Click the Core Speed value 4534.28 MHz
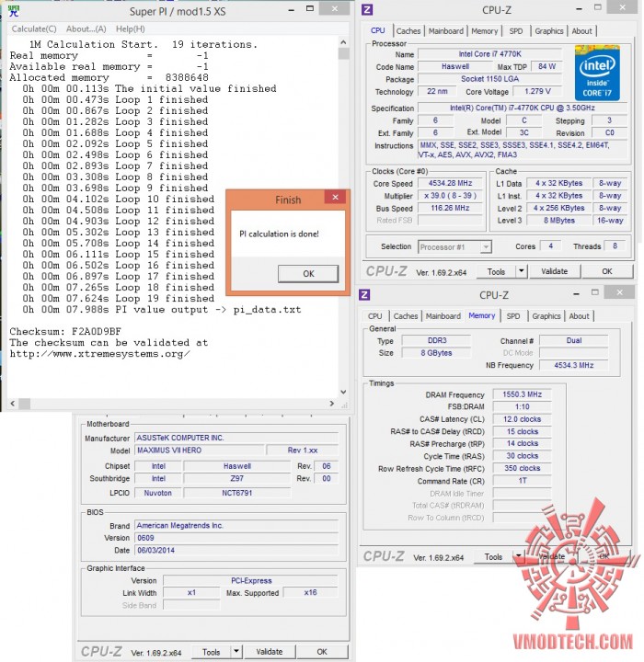This screenshot has height=662, width=644. tap(451, 183)
